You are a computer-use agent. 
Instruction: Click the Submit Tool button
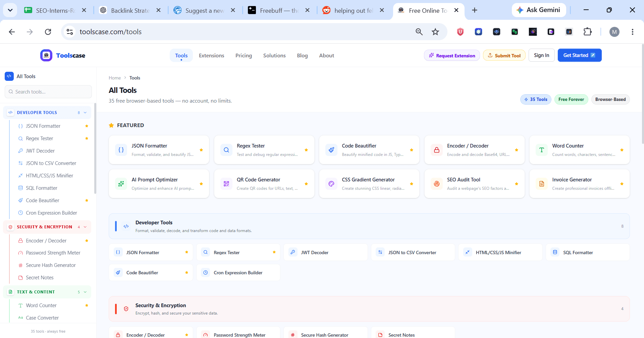click(504, 55)
